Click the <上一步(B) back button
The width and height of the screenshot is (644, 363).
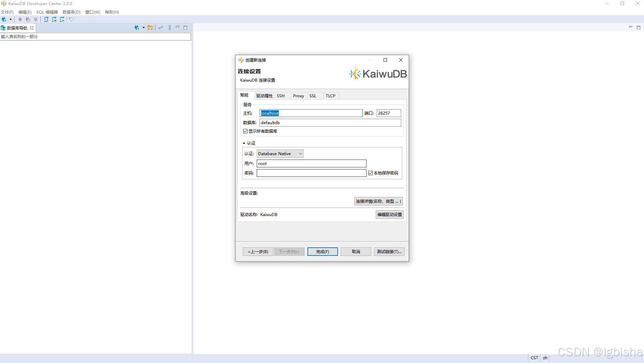[x=258, y=252]
